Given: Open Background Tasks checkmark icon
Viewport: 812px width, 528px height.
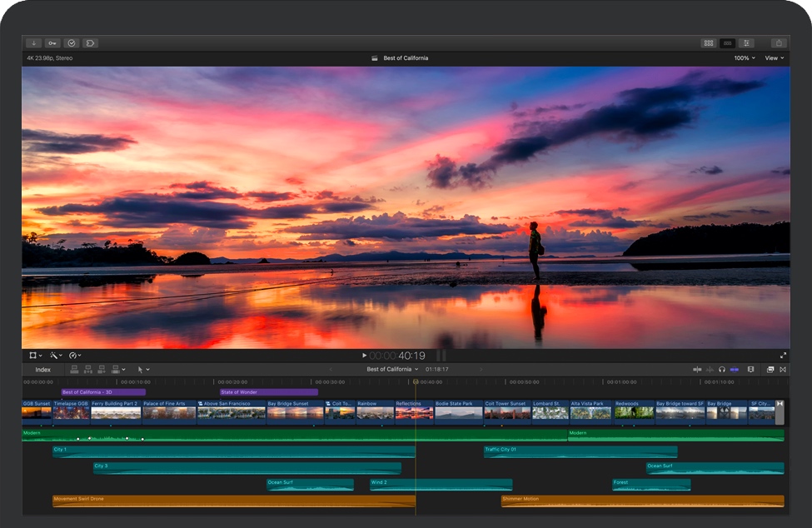Looking at the screenshot, I should [x=72, y=42].
